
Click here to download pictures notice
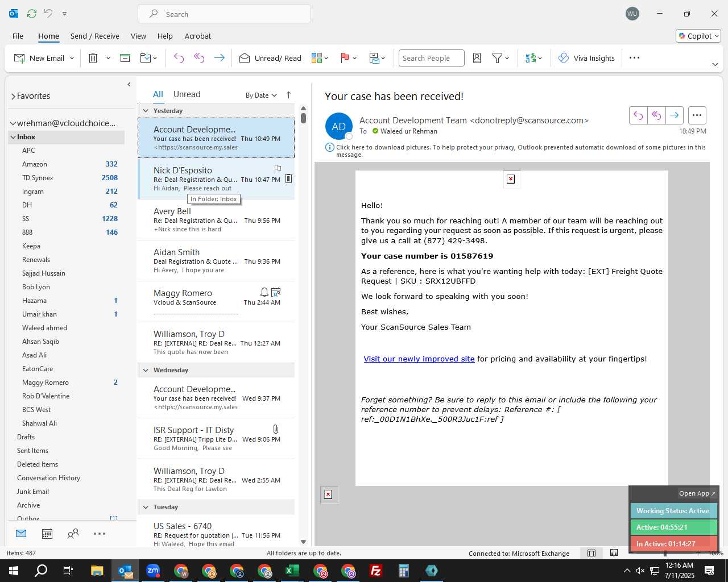(515, 151)
